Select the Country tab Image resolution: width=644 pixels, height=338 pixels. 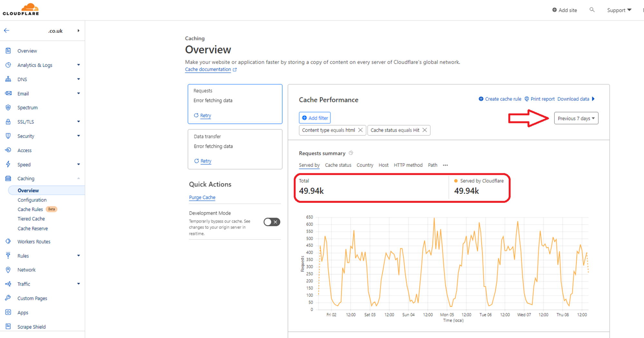(365, 165)
